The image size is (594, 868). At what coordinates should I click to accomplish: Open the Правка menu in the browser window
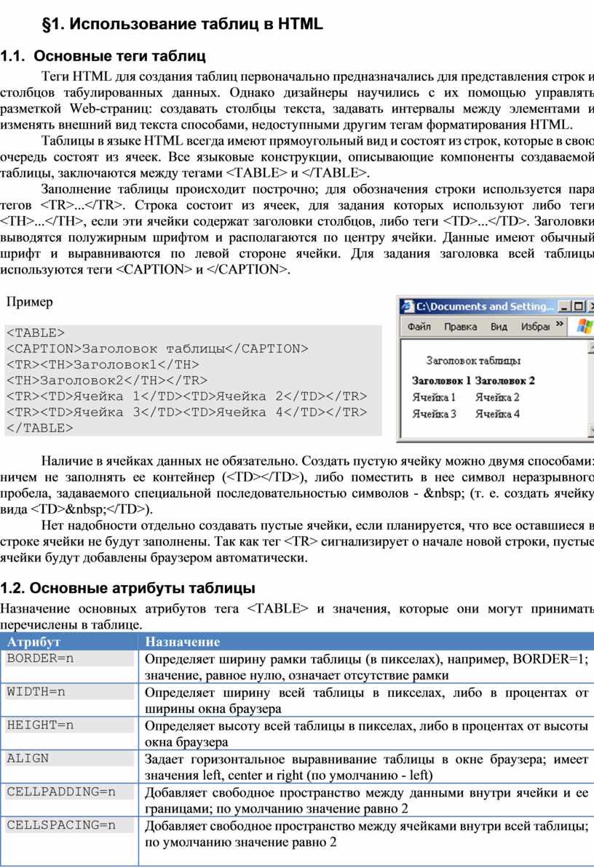(x=461, y=327)
